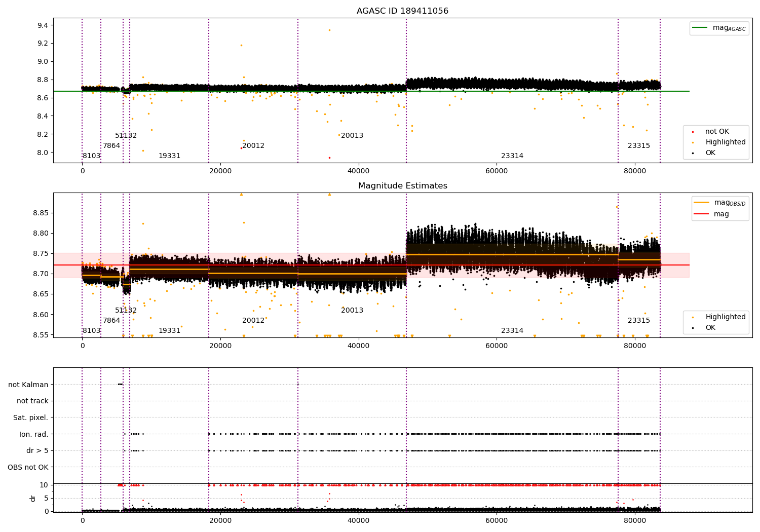Click the "not track" axis label
Image resolution: width=760 pixels, height=532 pixels.
click(x=32, y=401)
